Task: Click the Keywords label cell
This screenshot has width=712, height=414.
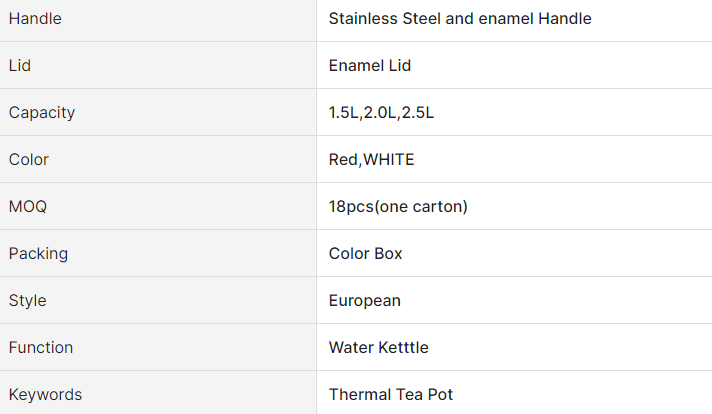Action: 46,395
